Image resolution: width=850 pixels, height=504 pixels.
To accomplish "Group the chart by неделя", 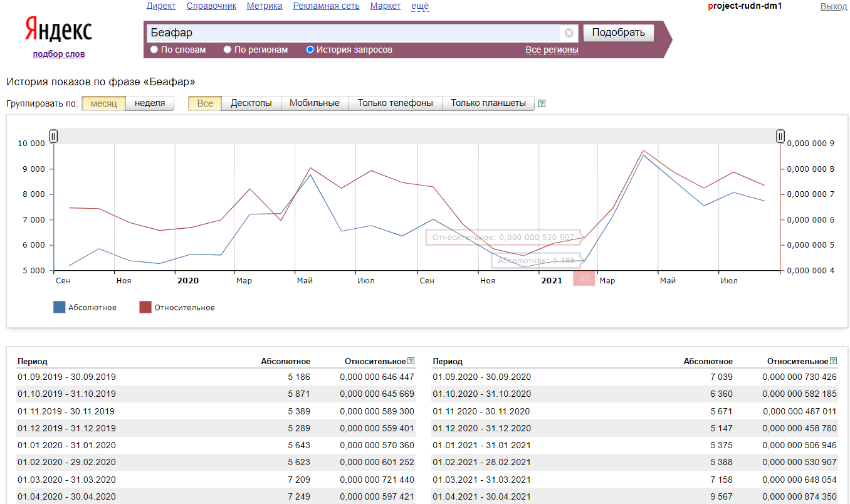I will pyautogui.click(x=150, y=103).
